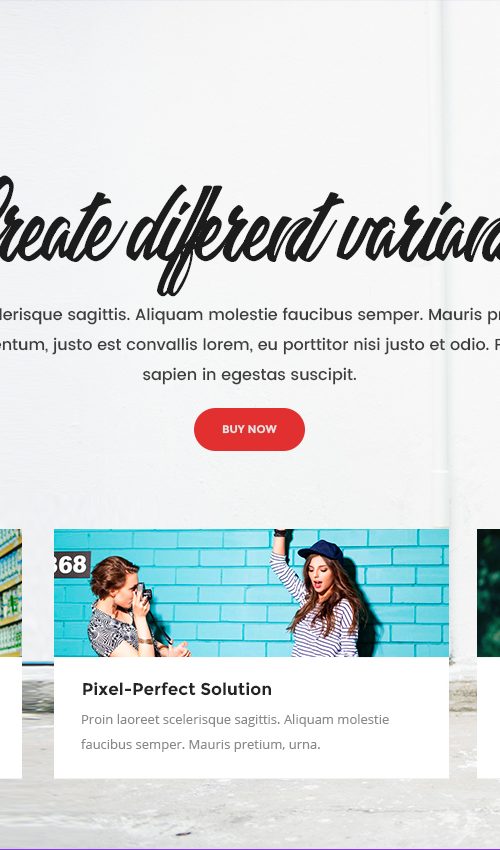The height and width of the screenshot is (850, 500).
Task: Click the "justo est convallis lorem" paragraph line
Action: (x=250, y=345)
